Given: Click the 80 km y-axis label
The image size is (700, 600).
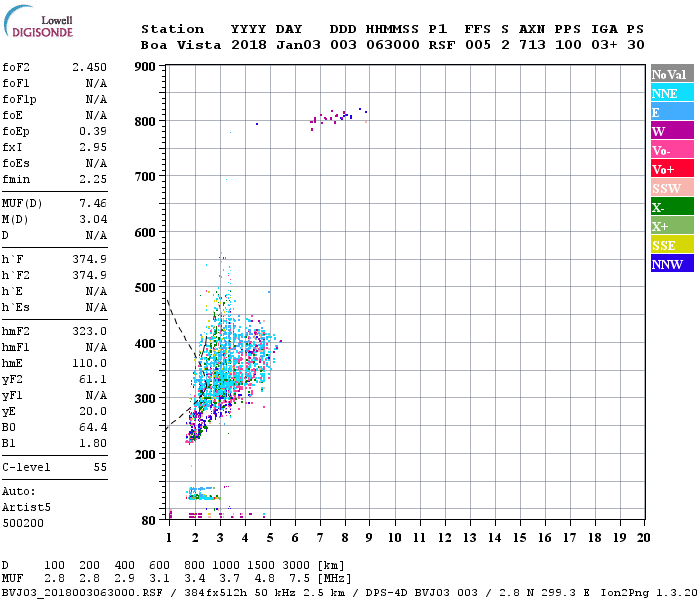Looking at the screenshot, I should tap(149, 521).
